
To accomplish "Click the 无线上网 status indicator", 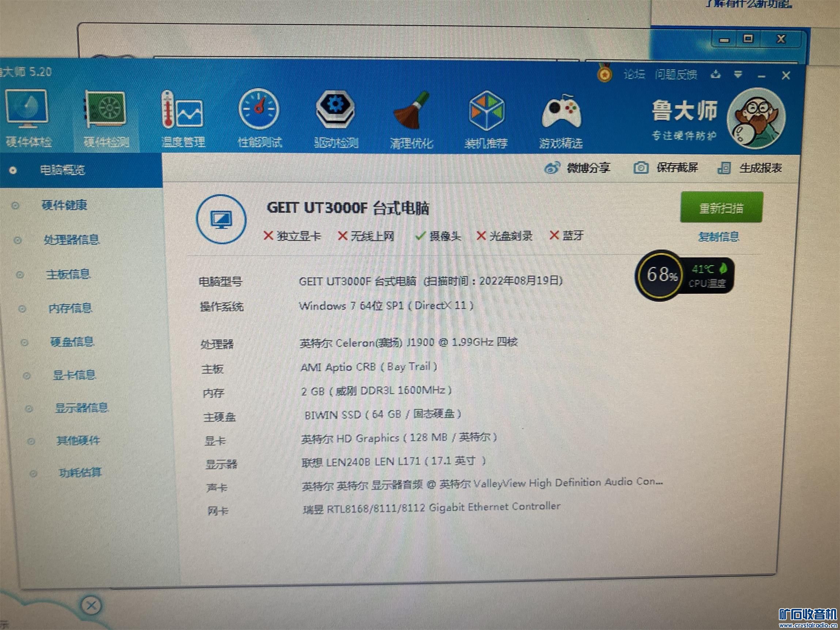I will click(x=366, y=236).
